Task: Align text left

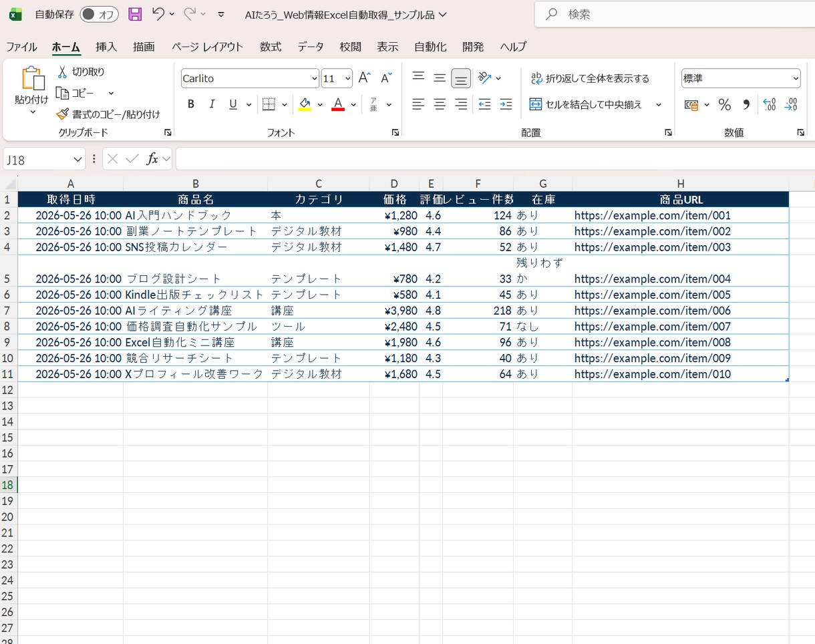Action: click(x=418, y=104)
